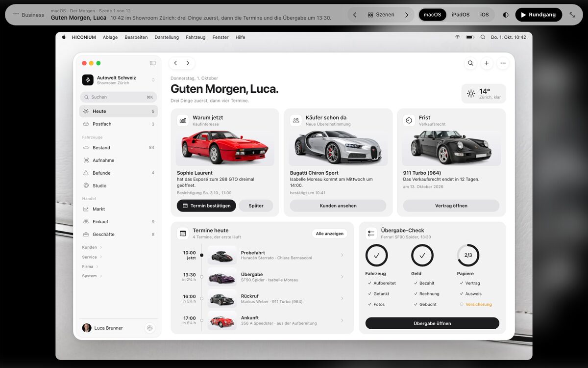
Task: Open Heute in the sidebar
Action: pyautogui.click(x=119, y=111)
